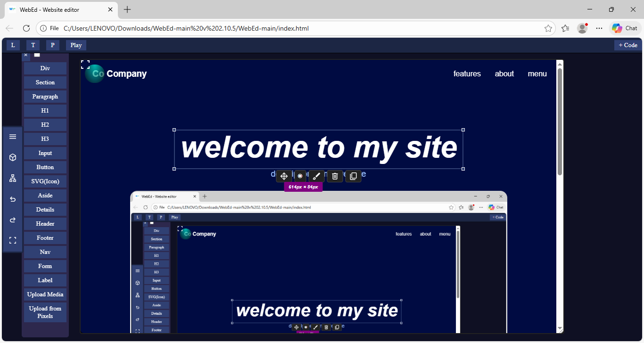Duplicate the element via the copy icon

click(x=353, y=176)
